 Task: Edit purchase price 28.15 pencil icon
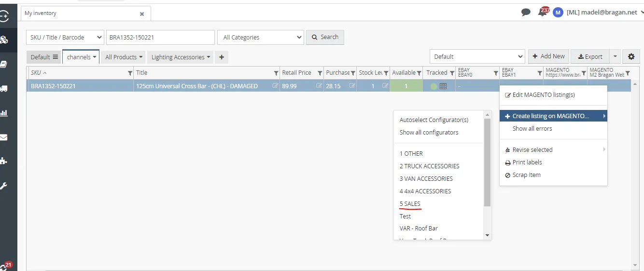[352, 86]
